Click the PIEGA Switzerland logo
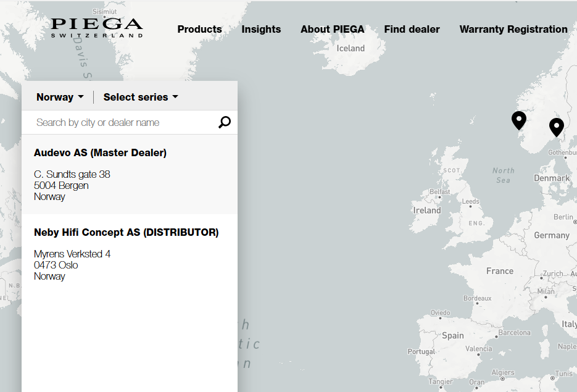The width and height of the screenshot is (577, 392). [x=97, y=28]
